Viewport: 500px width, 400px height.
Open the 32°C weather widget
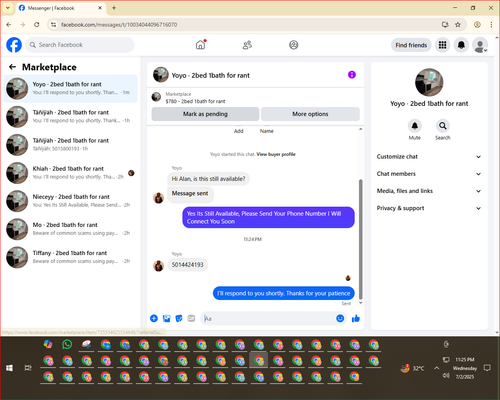pyautogui.click(x=413, y=368)
